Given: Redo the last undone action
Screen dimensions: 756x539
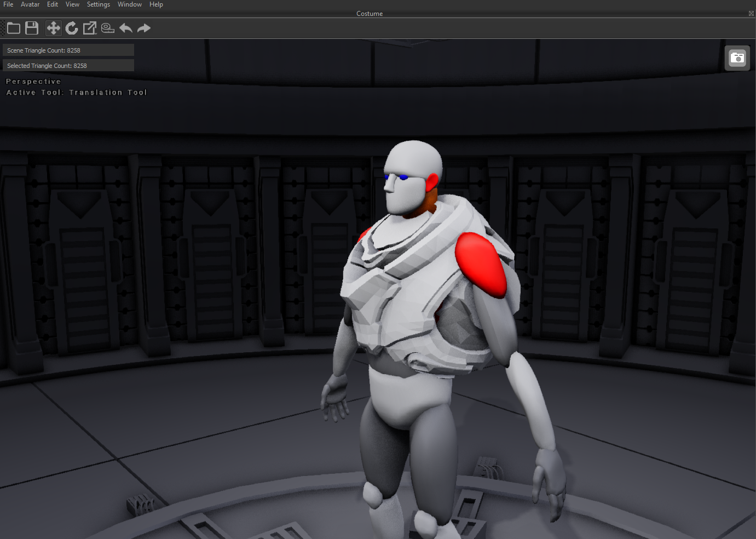Looking at the screenshot, I should [144, 28].
